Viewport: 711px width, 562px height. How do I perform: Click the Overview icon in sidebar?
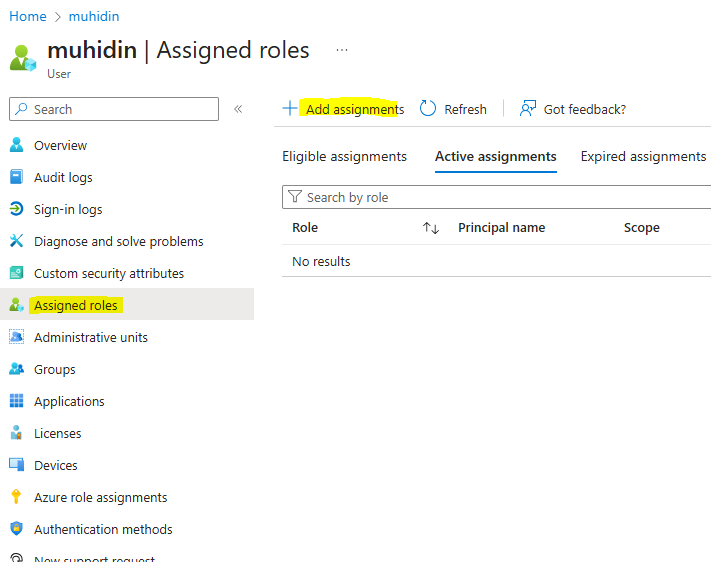click(x=16, y=145)
